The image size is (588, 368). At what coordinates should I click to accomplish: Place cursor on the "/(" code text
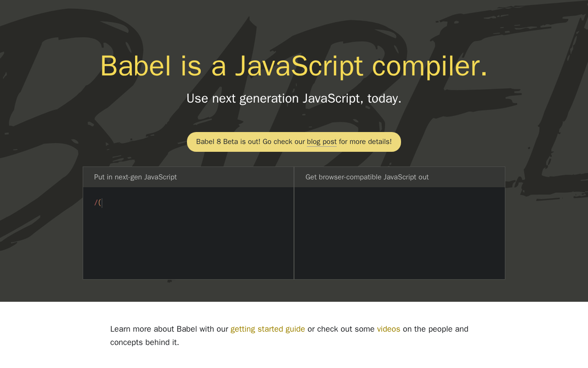(97, 203)
